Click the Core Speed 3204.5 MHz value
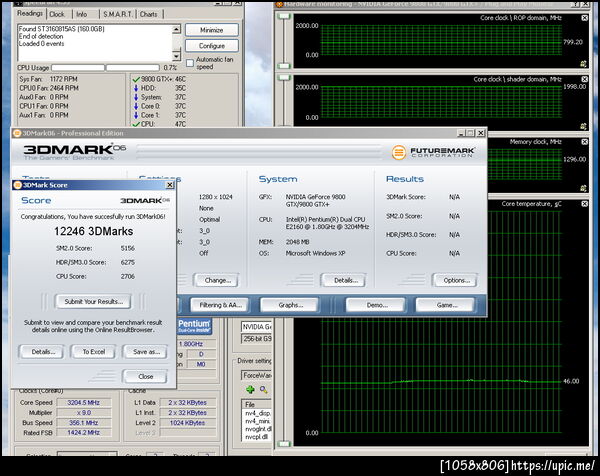600x476 pixels. coord(84,403)
